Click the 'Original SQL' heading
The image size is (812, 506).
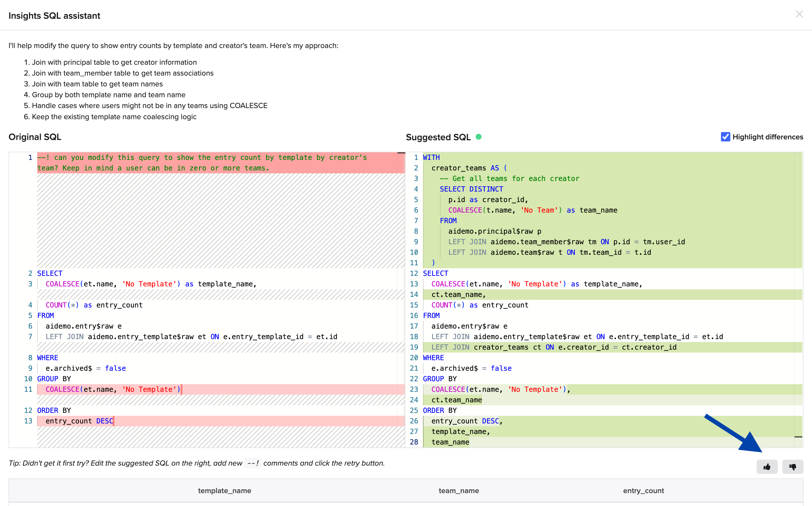[35, 137]
